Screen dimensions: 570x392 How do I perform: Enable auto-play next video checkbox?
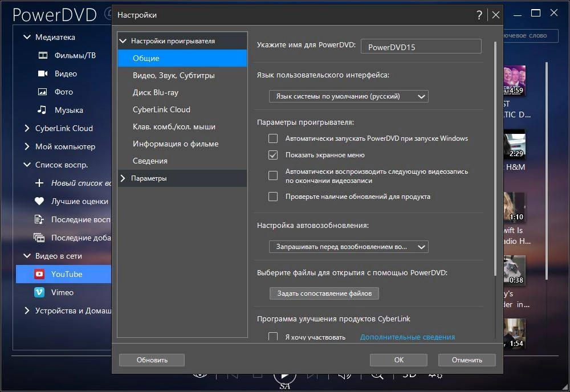click(x=273, y=176)
